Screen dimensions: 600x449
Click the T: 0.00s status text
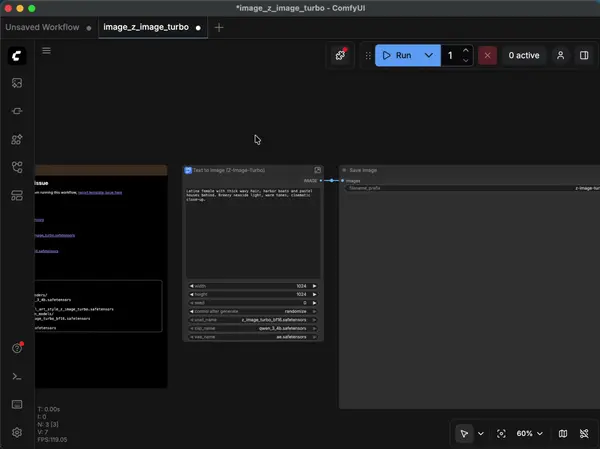49,409
